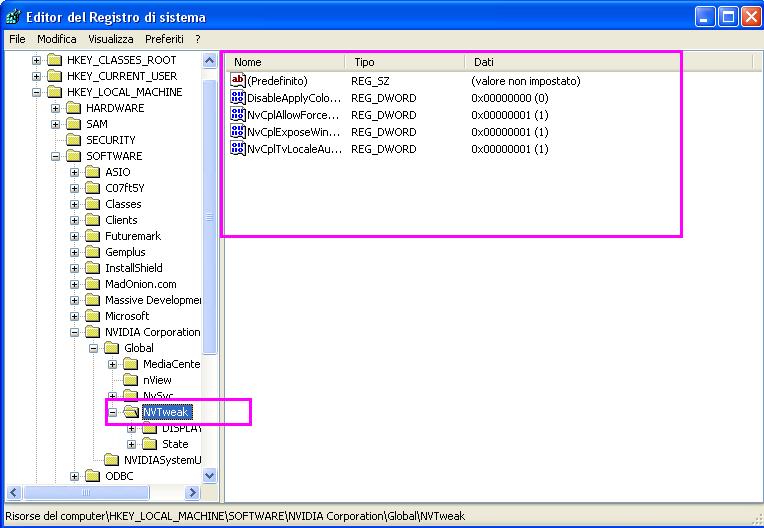764x528 pixels.
Task: Expand SAM key
Action: (x=56, y=125)
